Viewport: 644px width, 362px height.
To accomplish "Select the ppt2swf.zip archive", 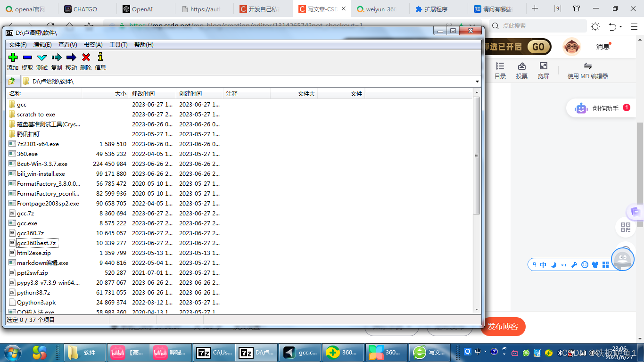I will (33, 273).
